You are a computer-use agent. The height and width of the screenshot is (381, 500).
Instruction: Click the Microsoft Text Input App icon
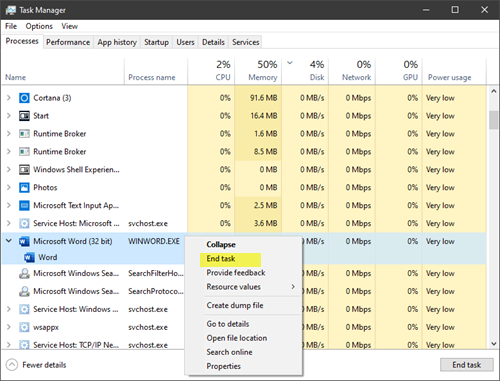coord(24,205)
